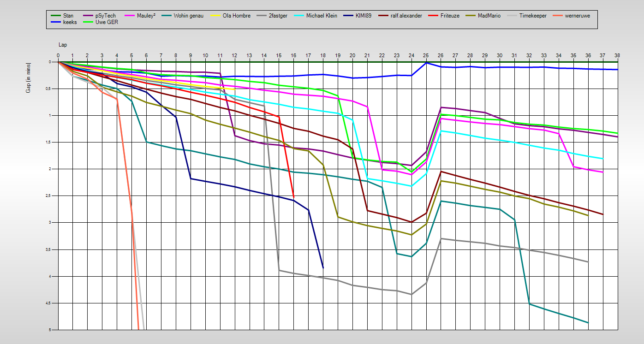Select the keeks legend label
644x344 pixels.
(x=70, y=22)
